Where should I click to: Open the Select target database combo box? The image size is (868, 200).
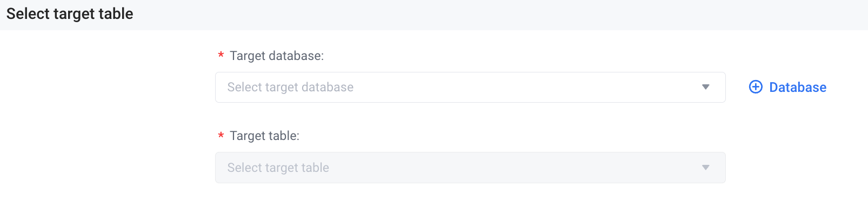coord(470,87)
